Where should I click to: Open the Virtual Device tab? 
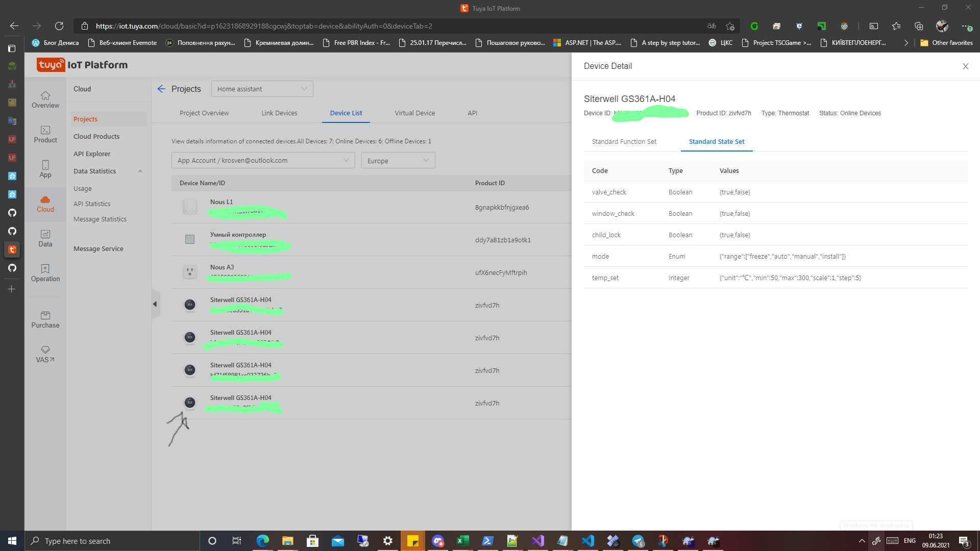(x=414, y=113)
